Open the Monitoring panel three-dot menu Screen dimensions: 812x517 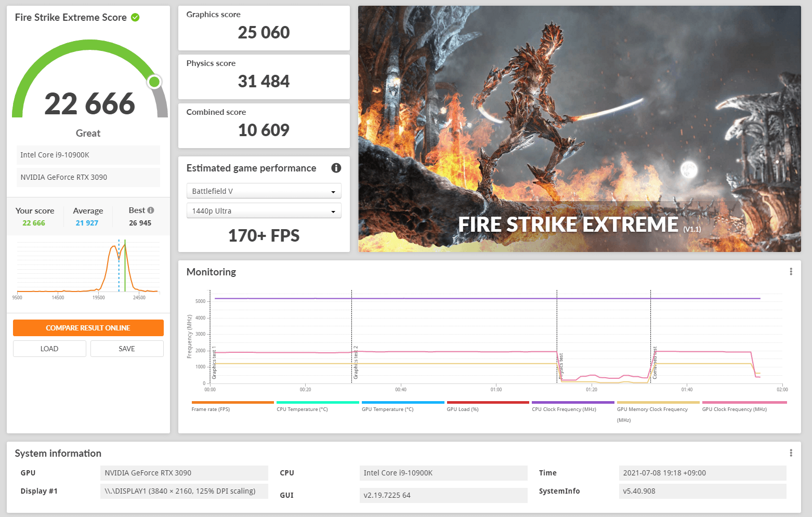point(791,272)
